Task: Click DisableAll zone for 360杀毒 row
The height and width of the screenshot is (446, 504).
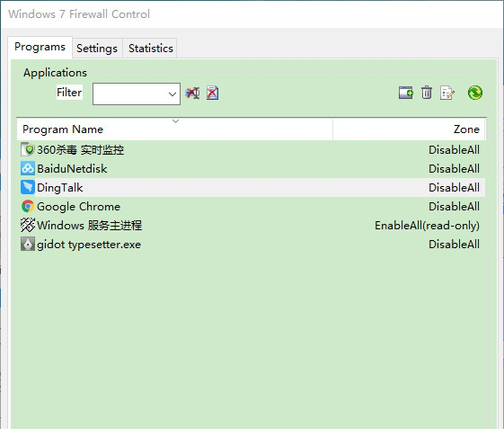Action: coord(454,150)
